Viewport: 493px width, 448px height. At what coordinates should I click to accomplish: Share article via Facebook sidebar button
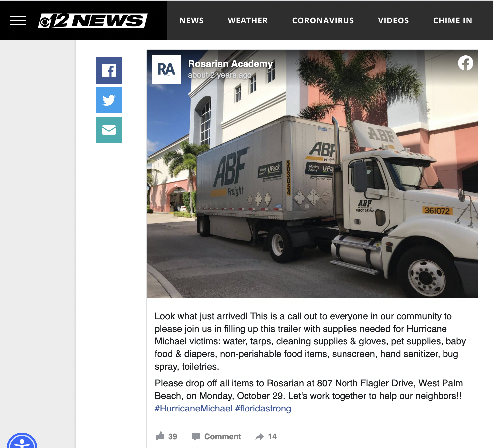109,70
